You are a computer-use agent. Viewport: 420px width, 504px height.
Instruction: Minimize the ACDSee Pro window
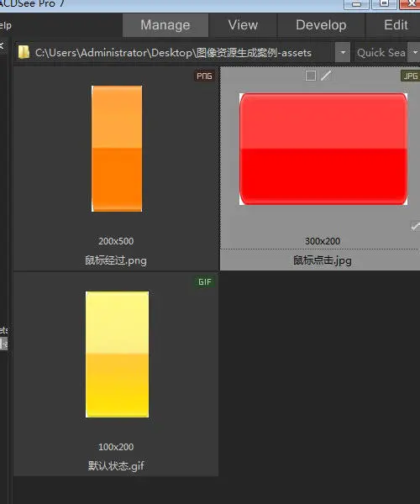(x=356, y=4)
